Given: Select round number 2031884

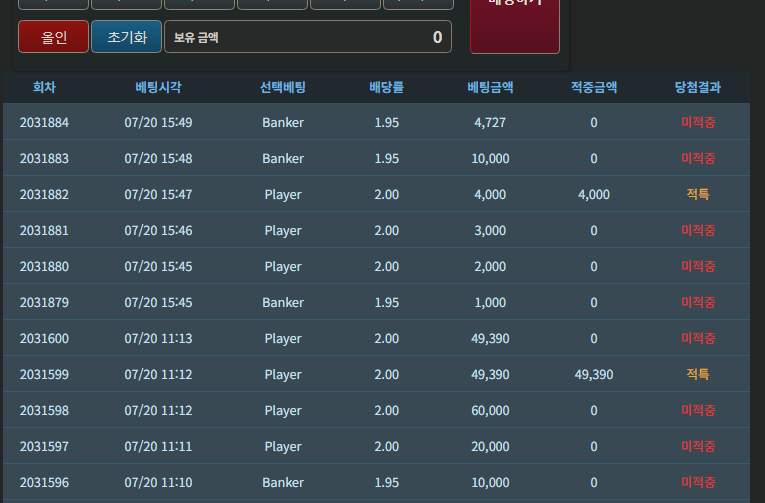Looking at the screenshot, I should [x=44, y=122].
